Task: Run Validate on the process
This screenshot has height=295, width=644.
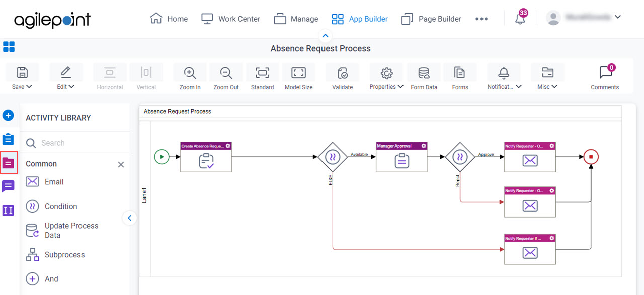Action: (343, 73)
